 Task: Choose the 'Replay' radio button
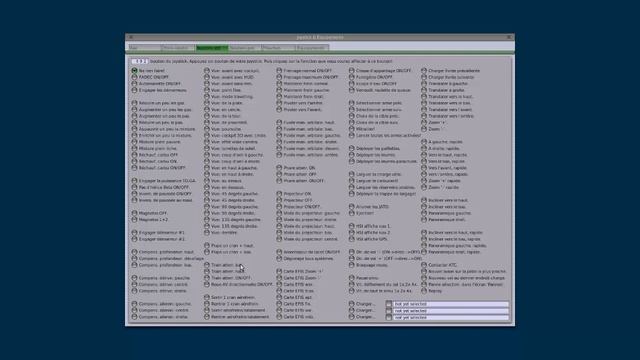pyautogui.click(x=424, y=291)
